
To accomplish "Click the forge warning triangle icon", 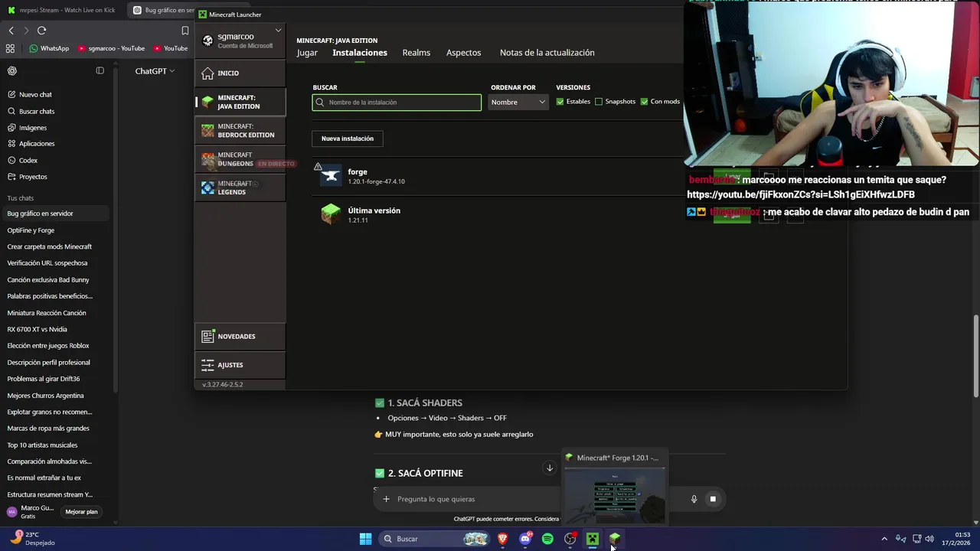I will coord(318,167).
